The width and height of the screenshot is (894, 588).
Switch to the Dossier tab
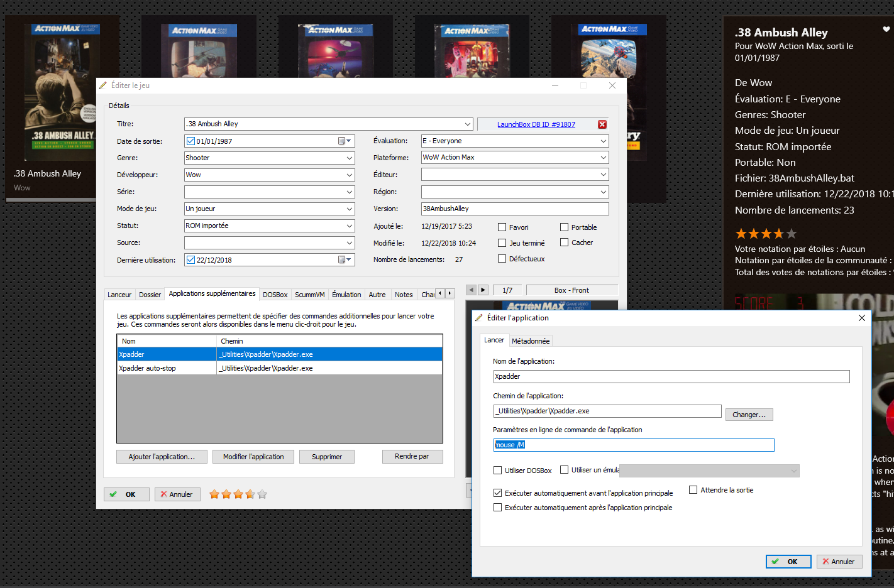click(150, 295)
